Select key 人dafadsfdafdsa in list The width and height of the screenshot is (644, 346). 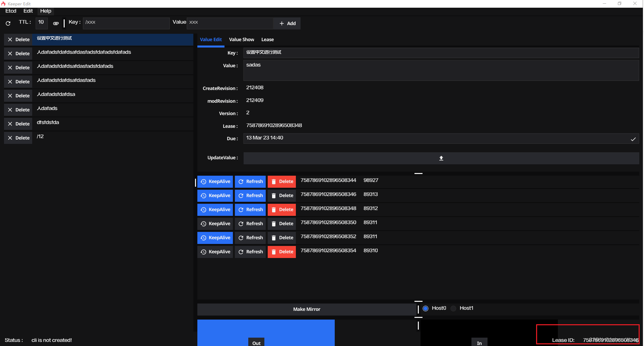pos(113,96)
